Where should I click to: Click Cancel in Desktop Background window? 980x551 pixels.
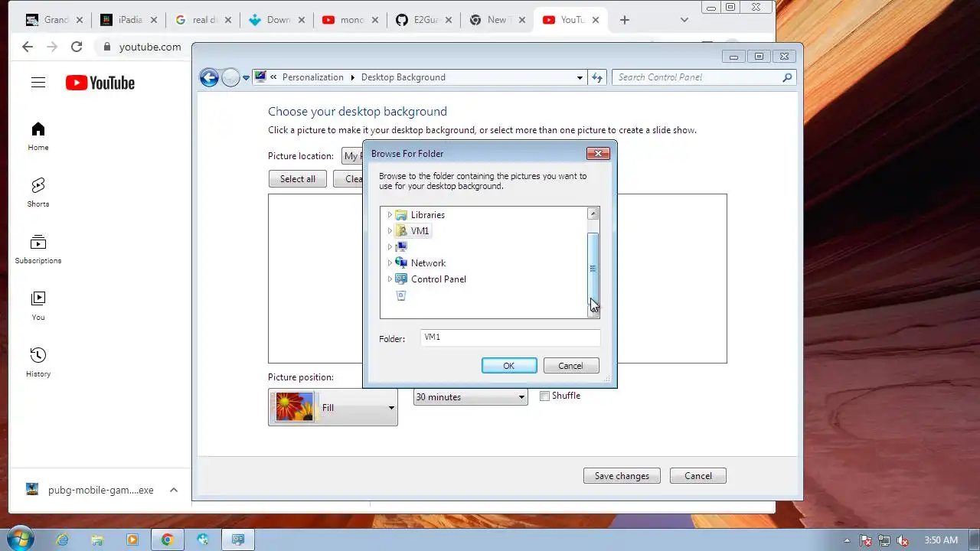tap(698, 476)
